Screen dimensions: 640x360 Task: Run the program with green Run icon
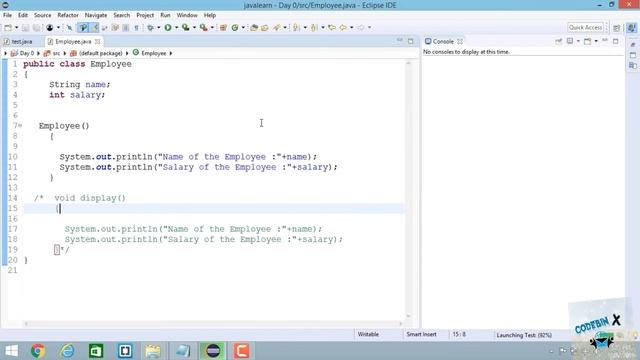[x=168, y=27]
